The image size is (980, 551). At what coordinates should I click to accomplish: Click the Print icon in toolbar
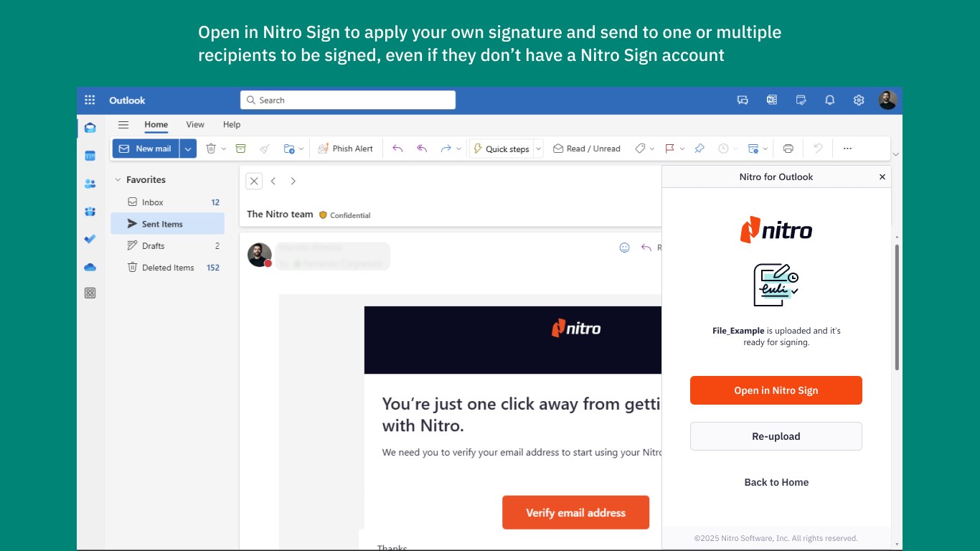click(x=788, y=149)
